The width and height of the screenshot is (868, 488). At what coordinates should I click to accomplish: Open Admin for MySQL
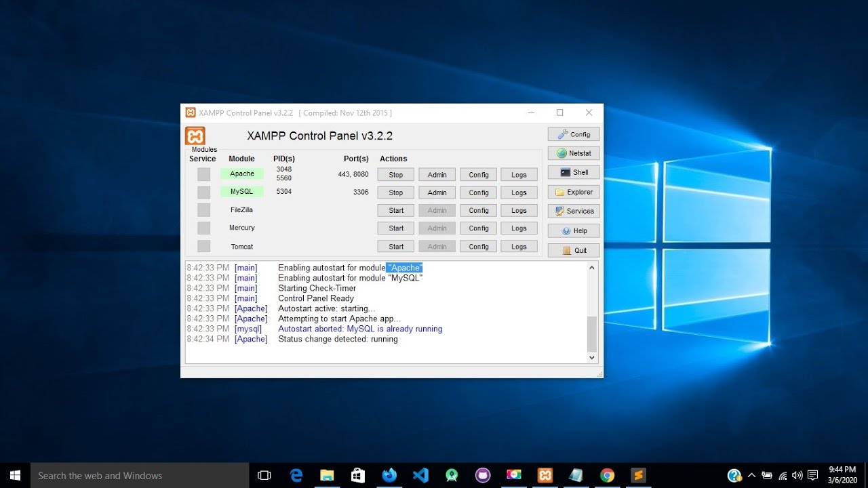pos(437,192)
